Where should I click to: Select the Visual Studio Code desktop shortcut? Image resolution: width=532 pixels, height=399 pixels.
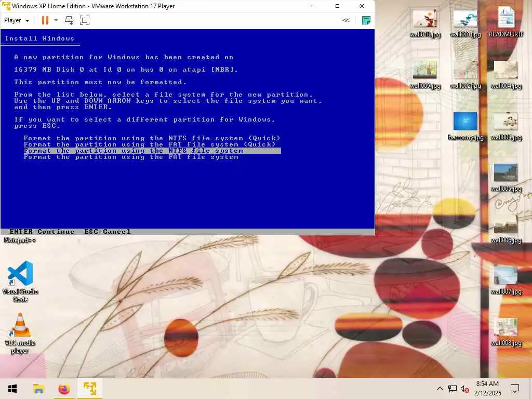(x=20, y=281)
